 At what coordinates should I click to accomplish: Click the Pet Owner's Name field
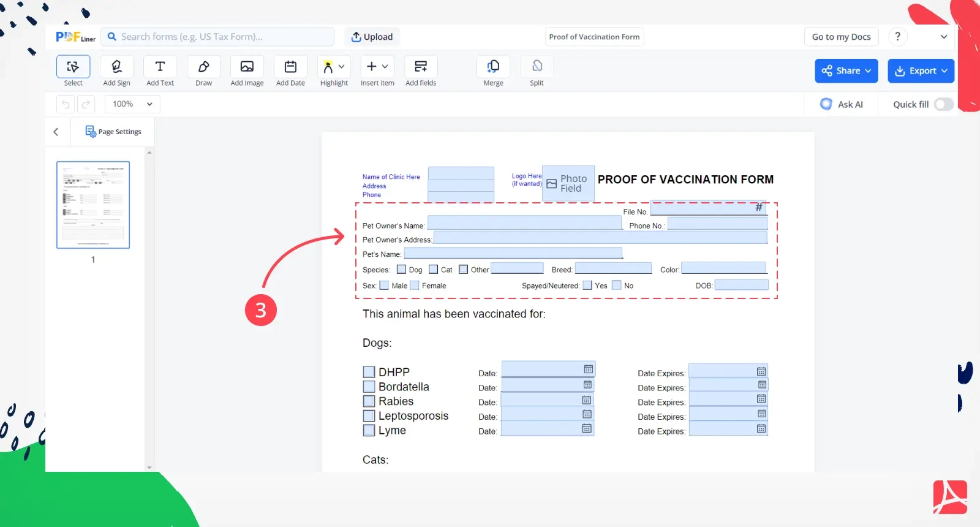524,222
